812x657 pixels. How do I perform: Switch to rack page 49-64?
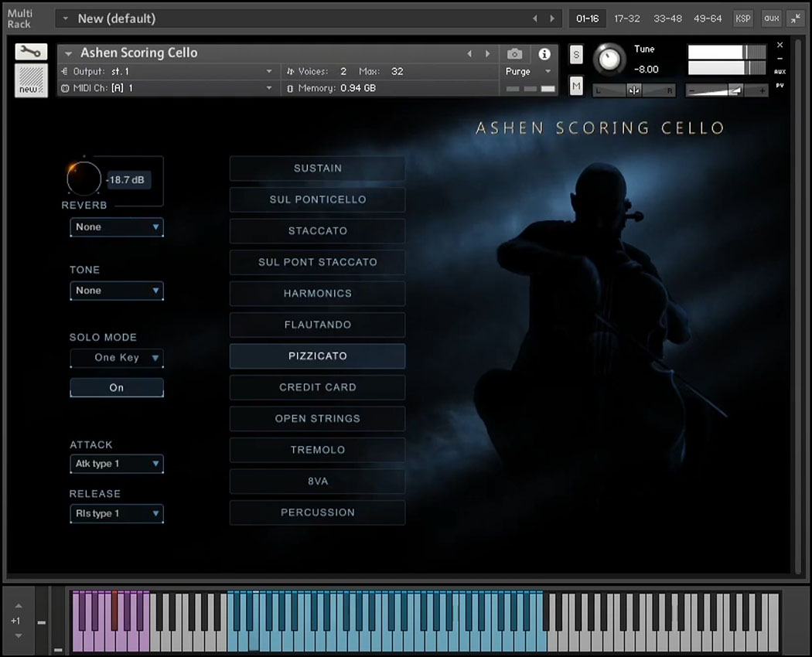pos(708,19)
